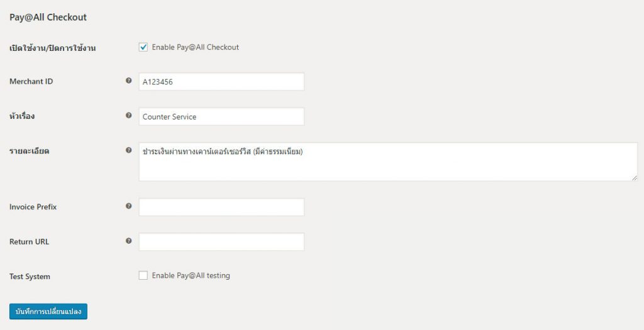Focus the Merchant ID field containing A123456
The image size is (644, 330).
[221, 82]
